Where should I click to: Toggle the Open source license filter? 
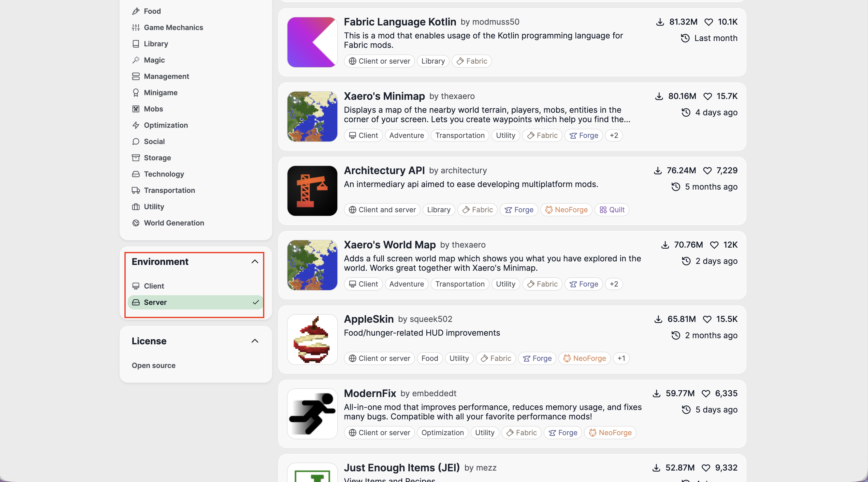click(x=195, y=365)
